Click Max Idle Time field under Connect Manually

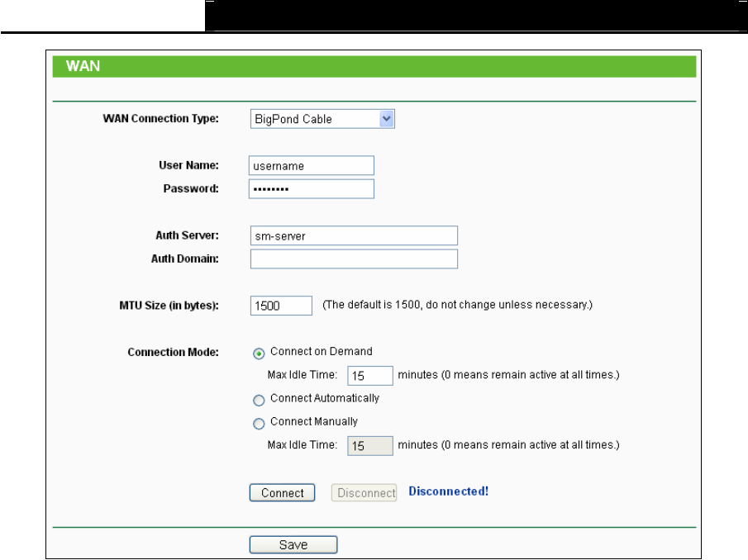click(369, 446)
